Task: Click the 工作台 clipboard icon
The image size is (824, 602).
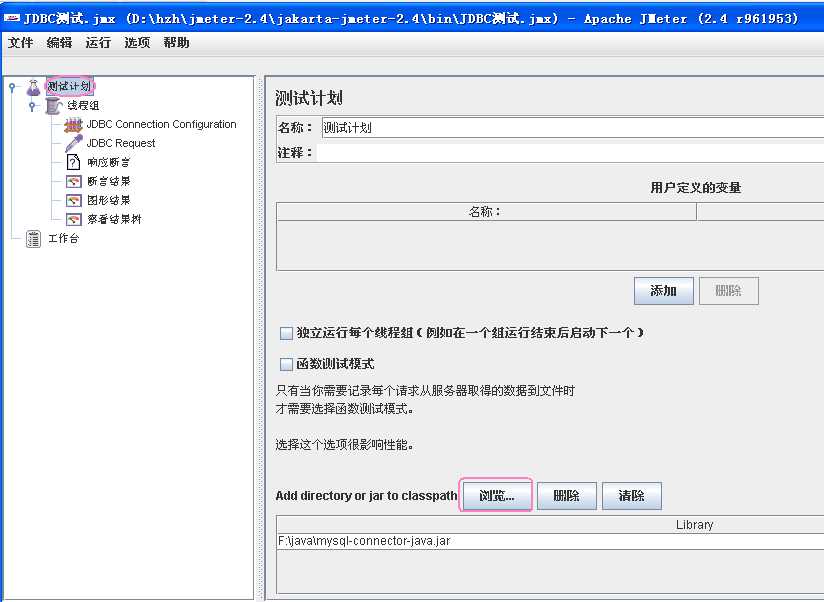Action: click(x=34, y=238)
